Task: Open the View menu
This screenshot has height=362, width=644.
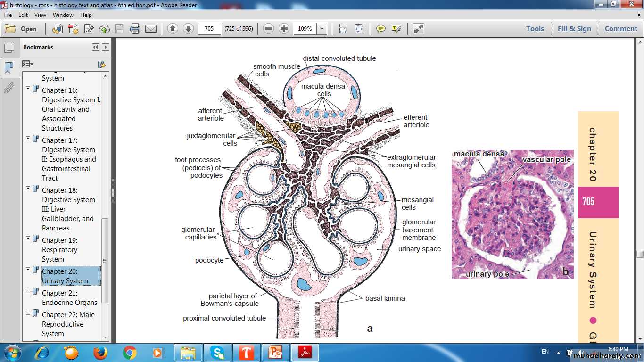Action: pyautogui.click(x=40, y=15)
